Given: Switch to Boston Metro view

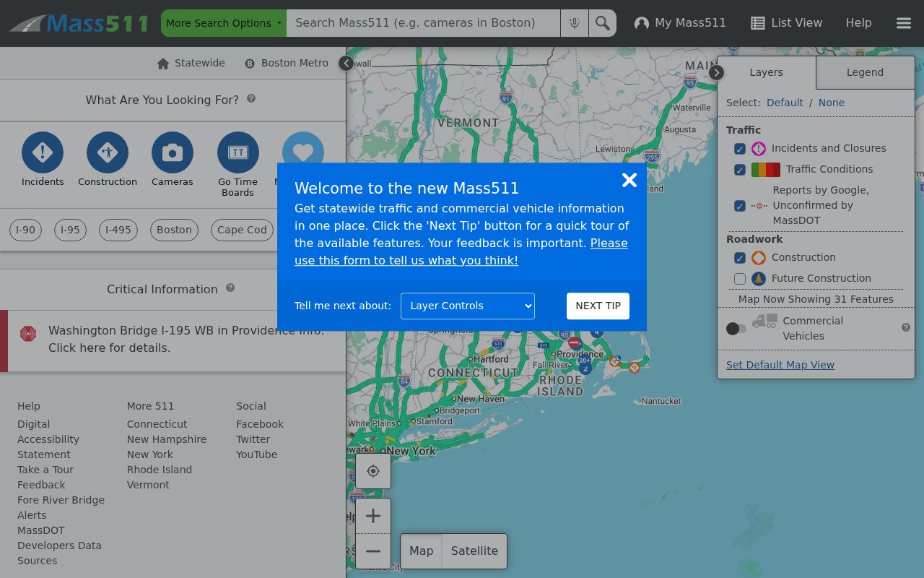Looking at the screenshot, I should tap(287, 63).
